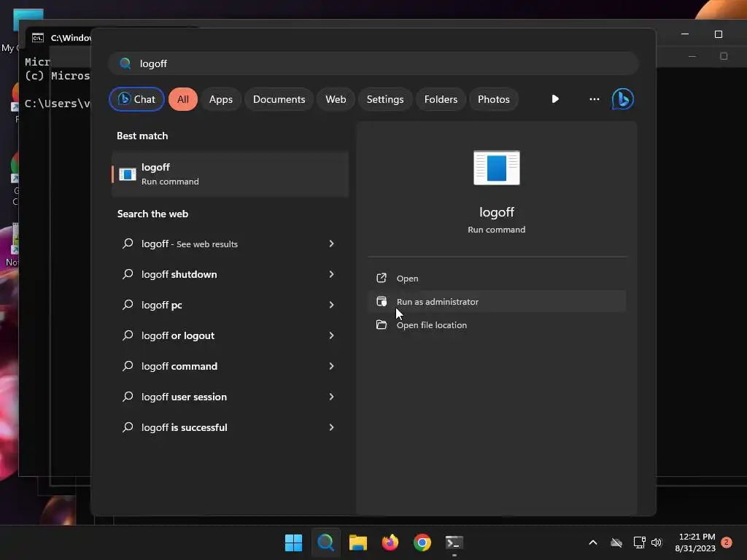
Task: Launch Google Chrome from taskbar
Action: tap(422, 542)
